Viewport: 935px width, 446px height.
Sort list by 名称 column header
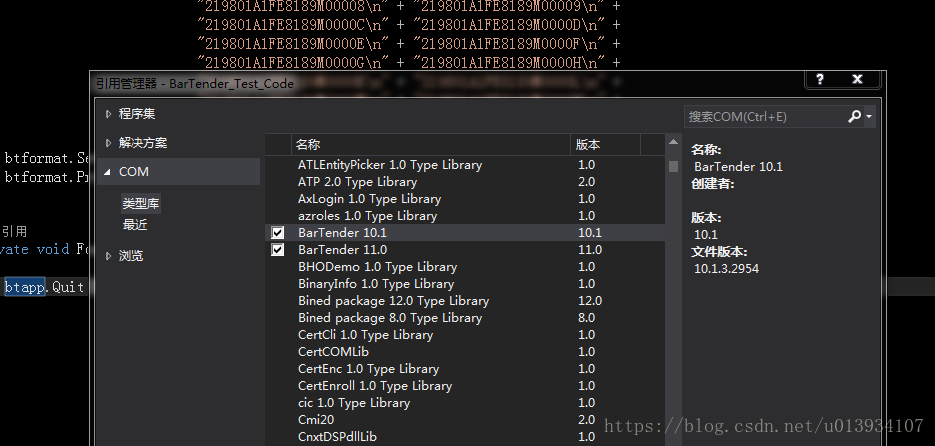click(432, 144)
